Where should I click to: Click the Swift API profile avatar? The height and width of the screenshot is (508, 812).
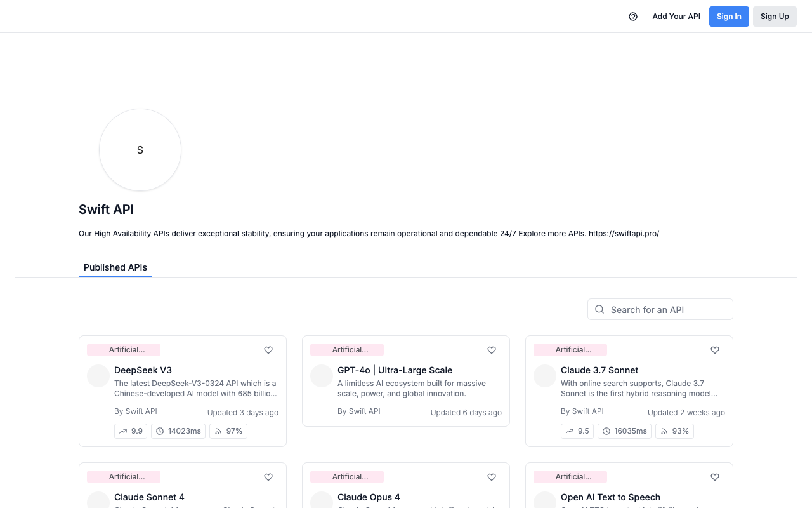[x=140, y=150]
